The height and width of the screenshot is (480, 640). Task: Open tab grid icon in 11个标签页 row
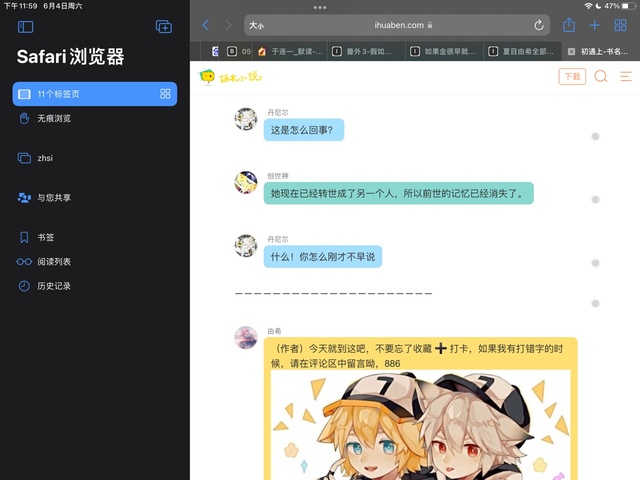165,94
